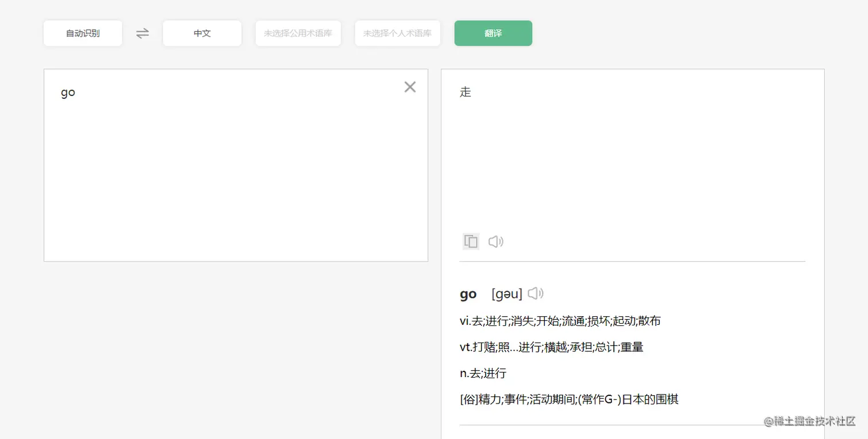Play audio of translation 走
Screen dimensions: 868x439
pyautogui.click(x=495, y=242)
